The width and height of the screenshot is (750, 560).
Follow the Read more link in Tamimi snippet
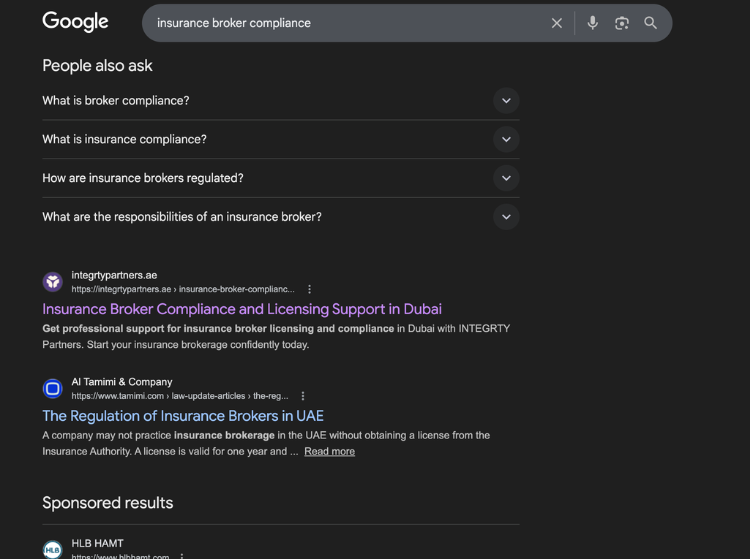pos(330,451)
